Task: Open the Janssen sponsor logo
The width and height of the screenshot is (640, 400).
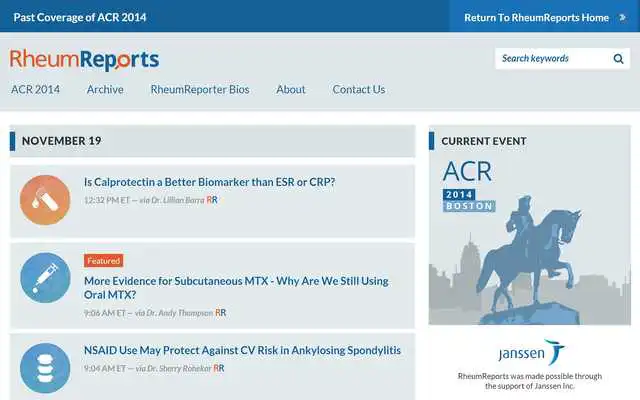Action: 531,353
